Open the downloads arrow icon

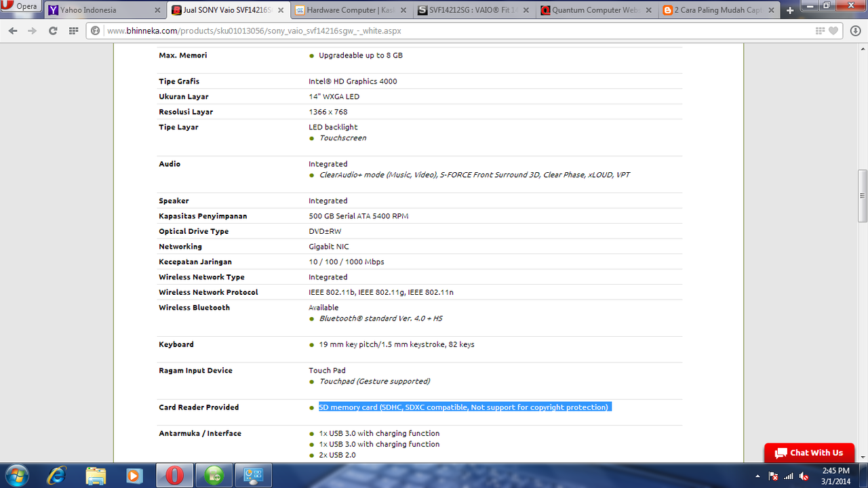click(x=855, y=31)
